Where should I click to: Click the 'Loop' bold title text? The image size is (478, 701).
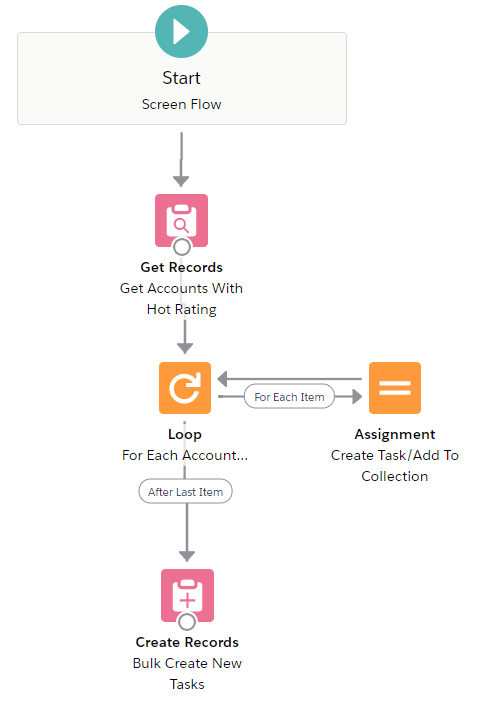tap(185, 434)
